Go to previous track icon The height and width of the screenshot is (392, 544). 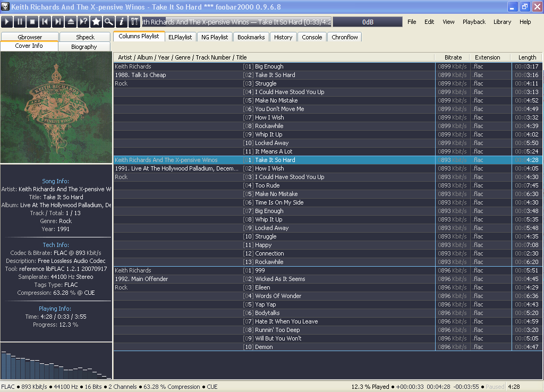[45, 22]
